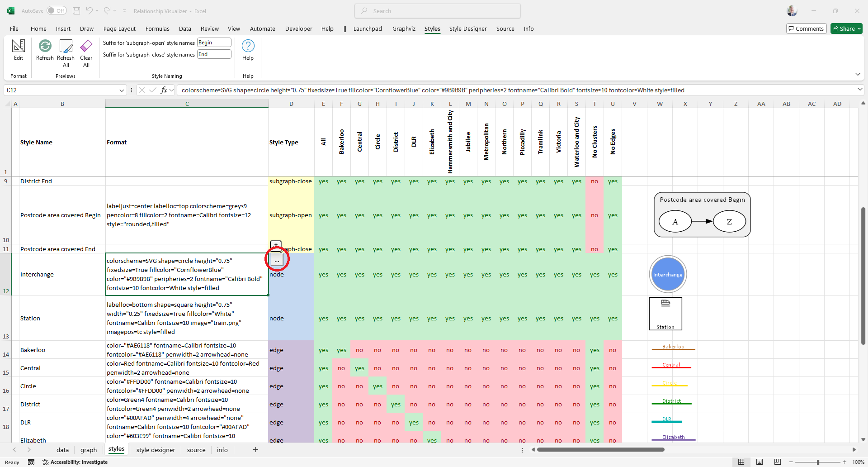Click the Save icon in title bar

tap(76, 11)
